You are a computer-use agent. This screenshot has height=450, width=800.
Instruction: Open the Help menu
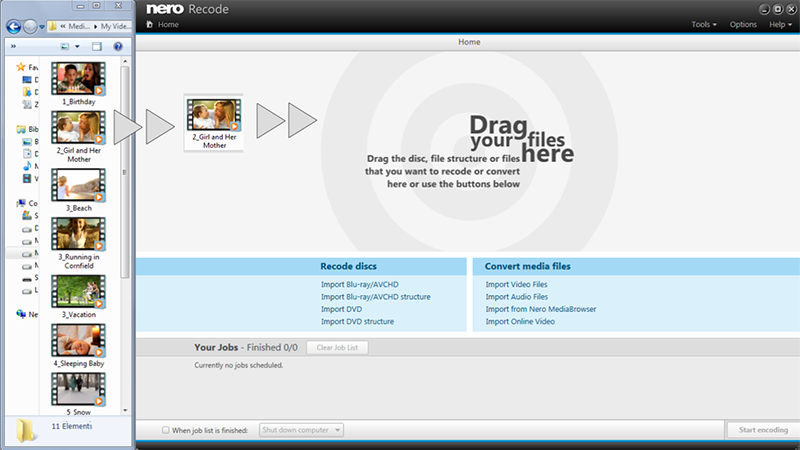780,24
